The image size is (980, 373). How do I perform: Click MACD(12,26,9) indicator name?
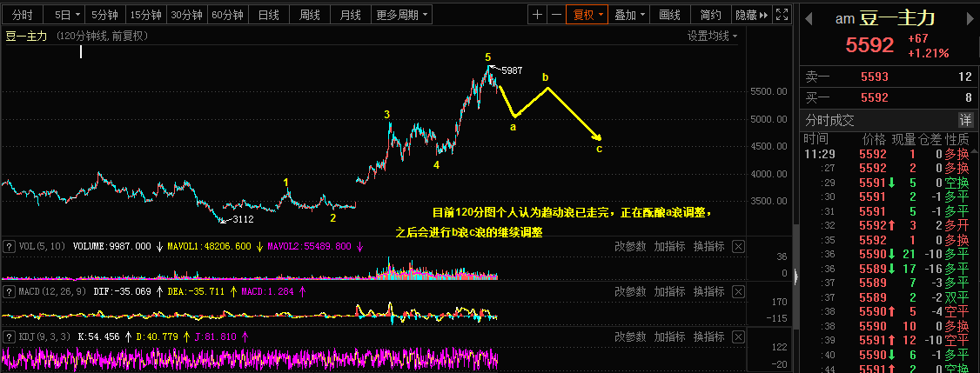point(54,291)
